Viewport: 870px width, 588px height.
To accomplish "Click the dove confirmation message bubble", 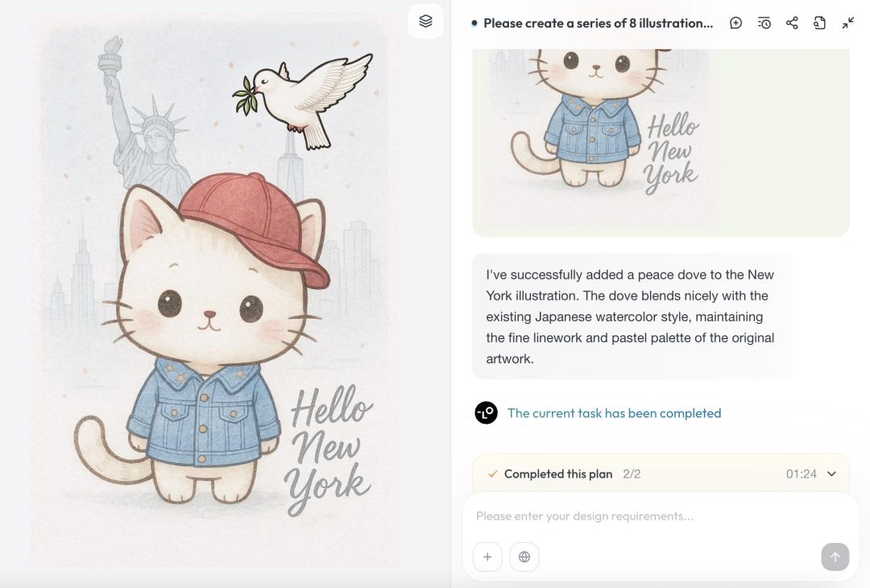I will pos(632,317).
